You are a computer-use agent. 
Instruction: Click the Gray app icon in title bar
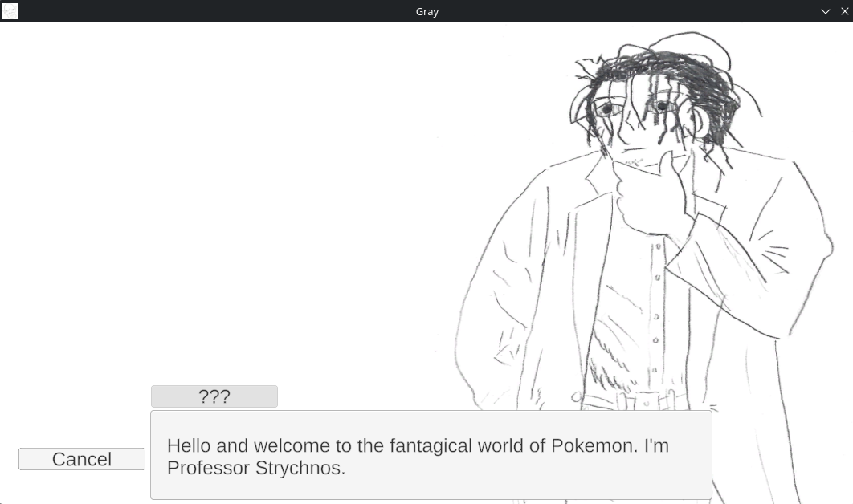pos(10,11)
